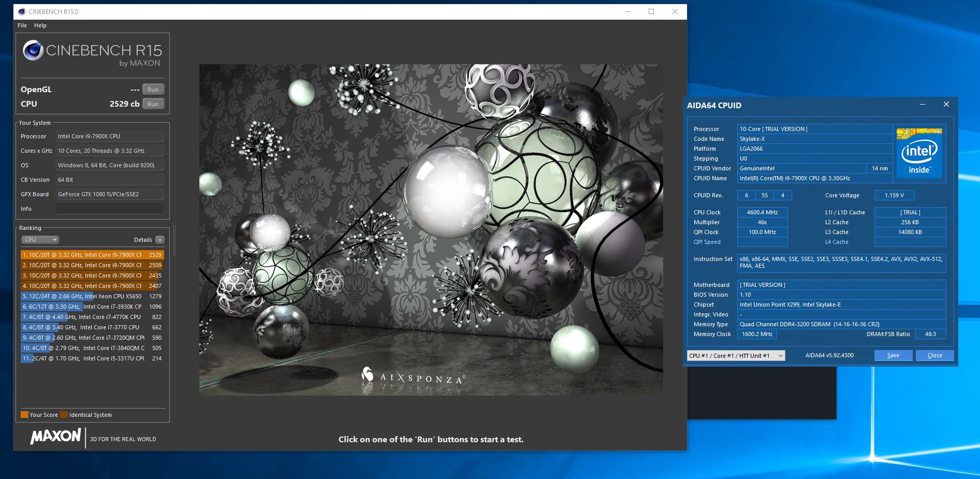The image size is (980, 479).
Task: Minimize the AIDA64 CPUID window
Action: [922, 105]
